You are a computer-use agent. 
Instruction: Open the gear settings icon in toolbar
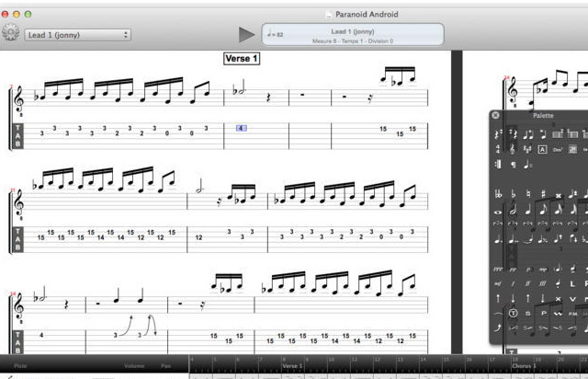point(10,32)
